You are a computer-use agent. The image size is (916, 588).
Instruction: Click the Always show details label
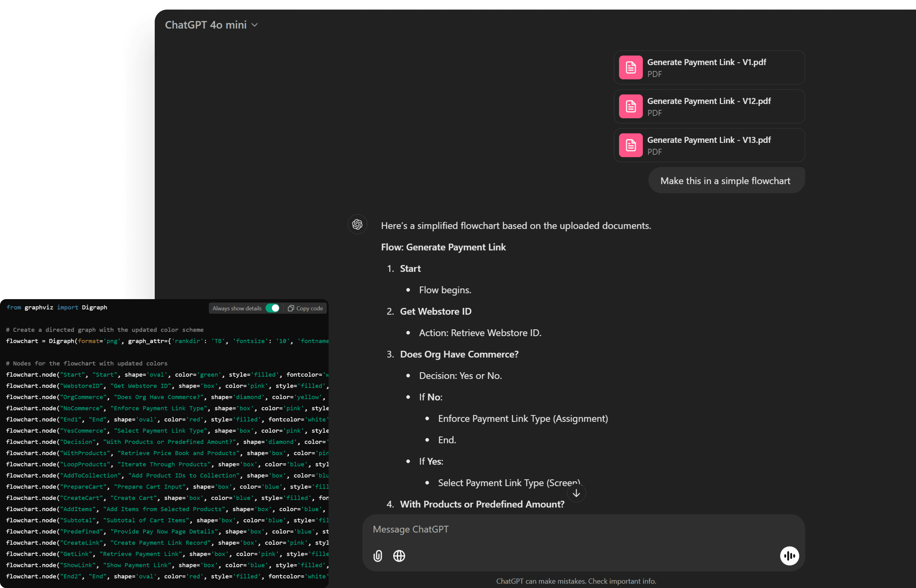(x=237, y=308)
